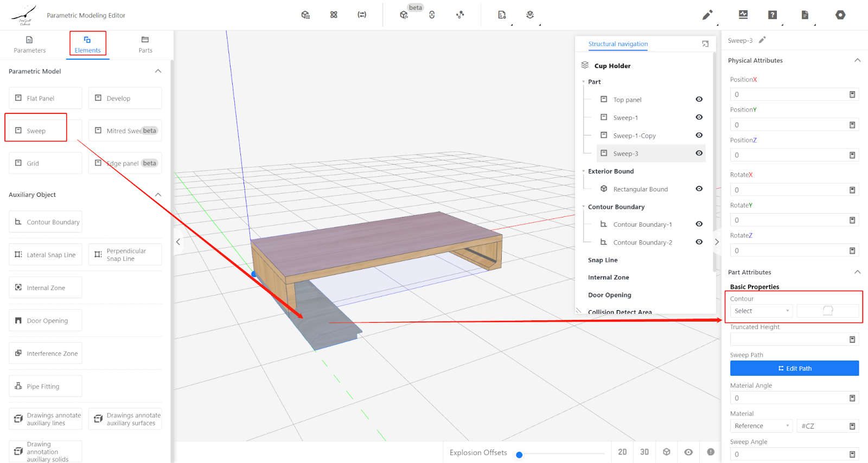This screenshot has width=868, height=463.
Task: Add a Flat Panel element
Action: 46,98
